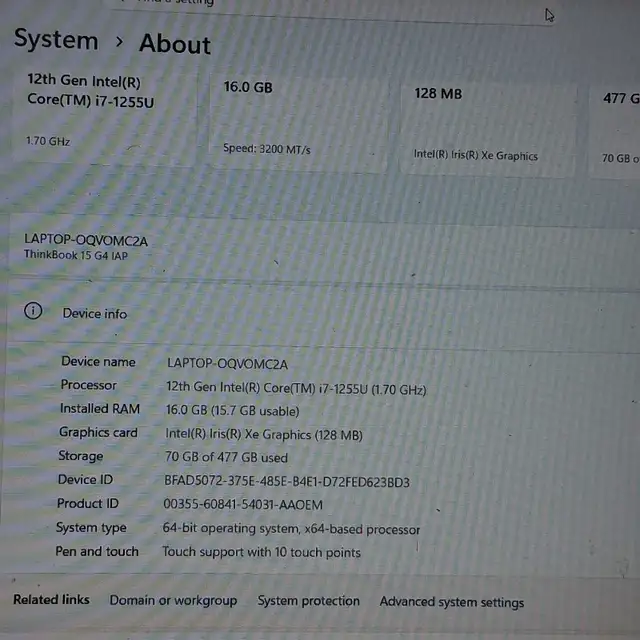This screenshot has width=640, height=640.
Task: Select the Product ID value 00355-60841-54031-AAOEM
Action: tap(243, 504)
